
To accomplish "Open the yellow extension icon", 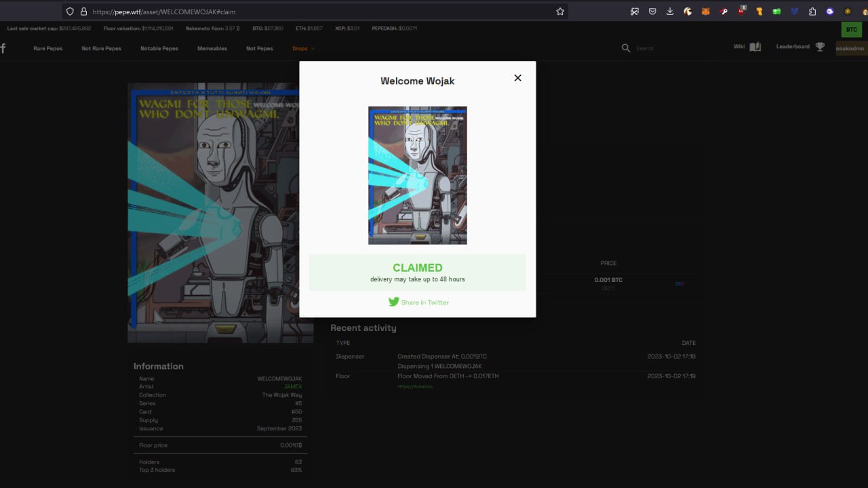I will point(759,12).
